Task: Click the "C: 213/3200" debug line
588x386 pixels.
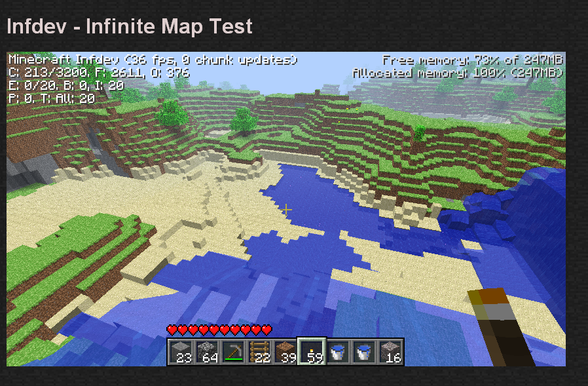Action: [99, 73]
